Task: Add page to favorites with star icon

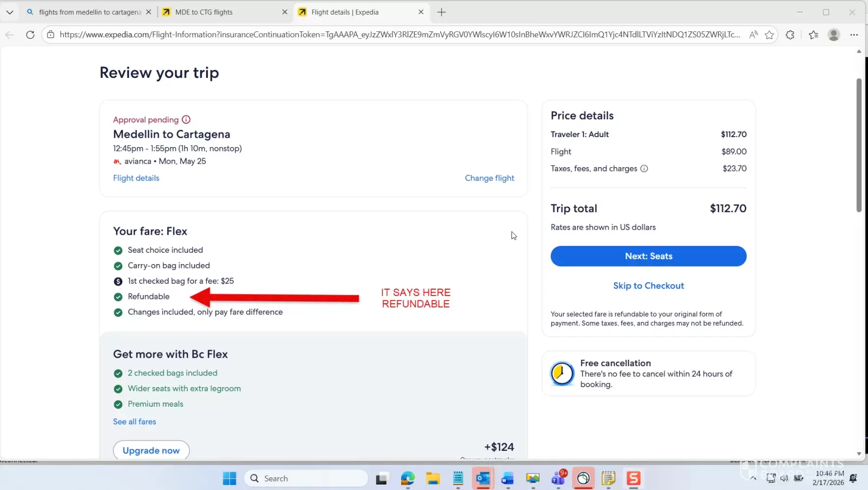Action: (769, 35)
